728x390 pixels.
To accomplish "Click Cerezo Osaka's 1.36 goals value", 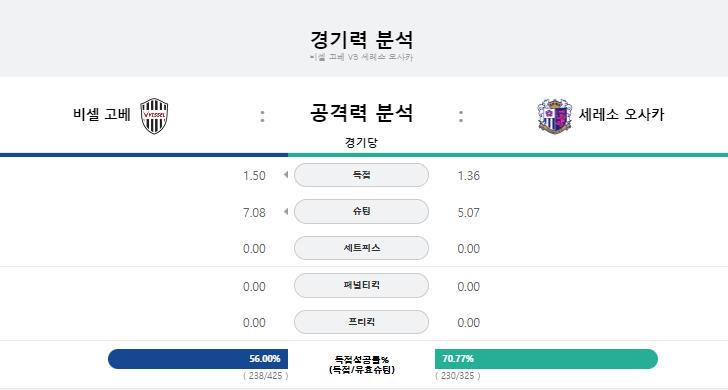I will pyautogui.click(x=468, y=176).
